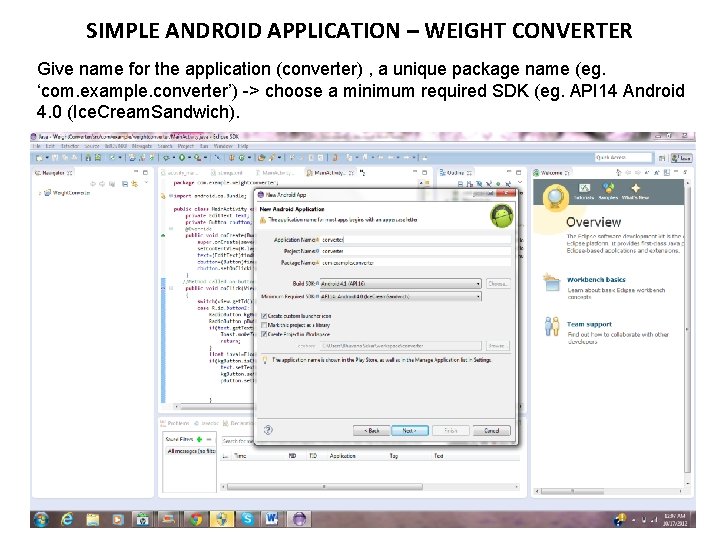Click the Application column header in LogCat
This screenshot has width=720, height=540.
(x=343, y=456)
